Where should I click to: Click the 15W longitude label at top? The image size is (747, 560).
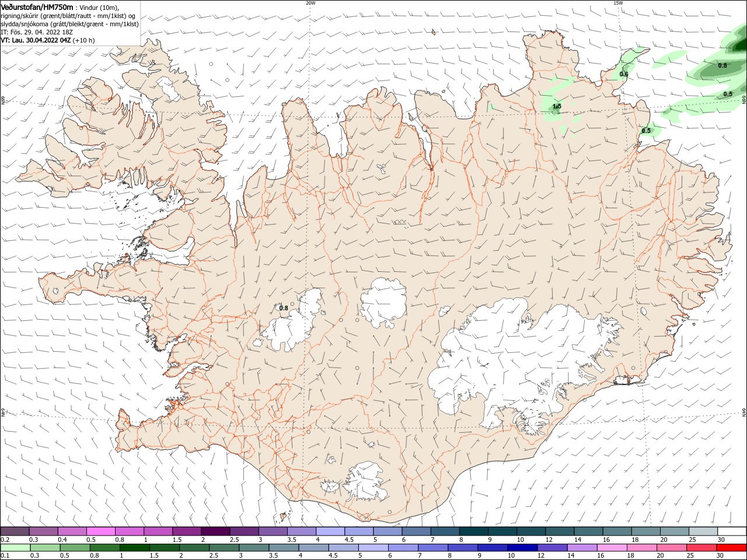(x=618, y=3)
